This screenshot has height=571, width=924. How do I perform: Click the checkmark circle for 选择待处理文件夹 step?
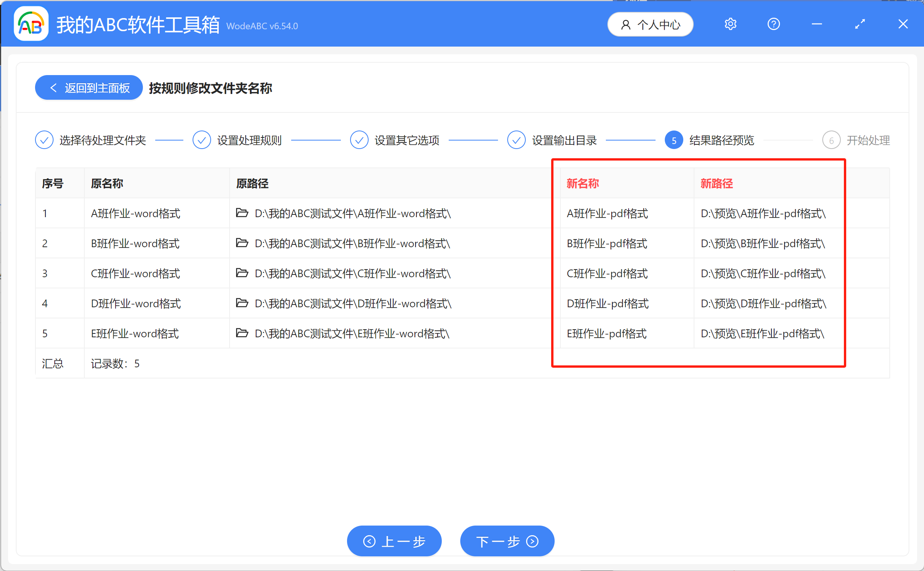(44, 140)
